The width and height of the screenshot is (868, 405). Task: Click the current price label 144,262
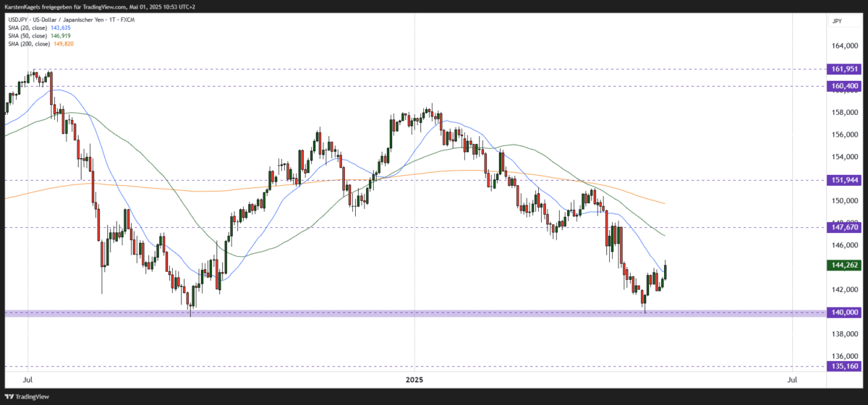[x=844, y=265]
